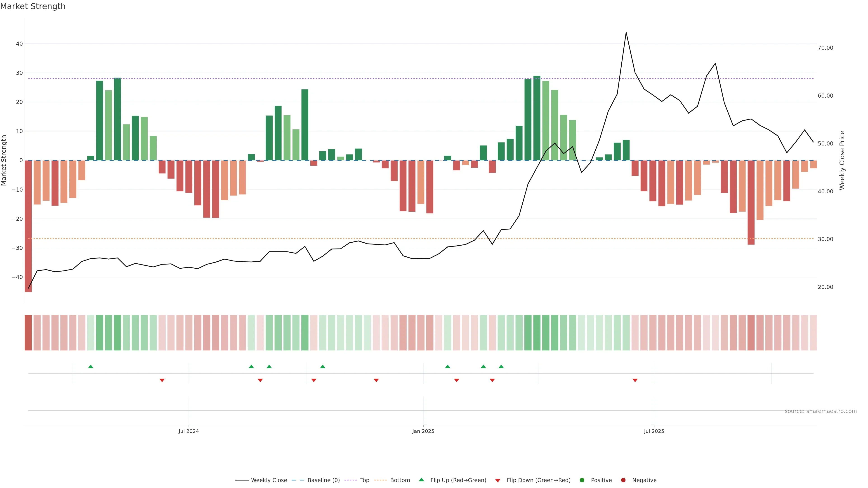
Task: Click the Jul 2024 axis label
Action: tap(189, 431)
